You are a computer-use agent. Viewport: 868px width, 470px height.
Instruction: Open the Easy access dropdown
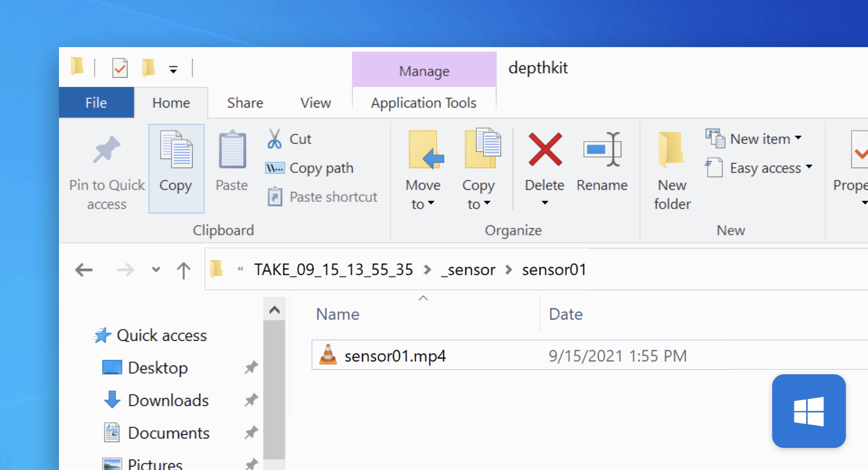[809, 167]
